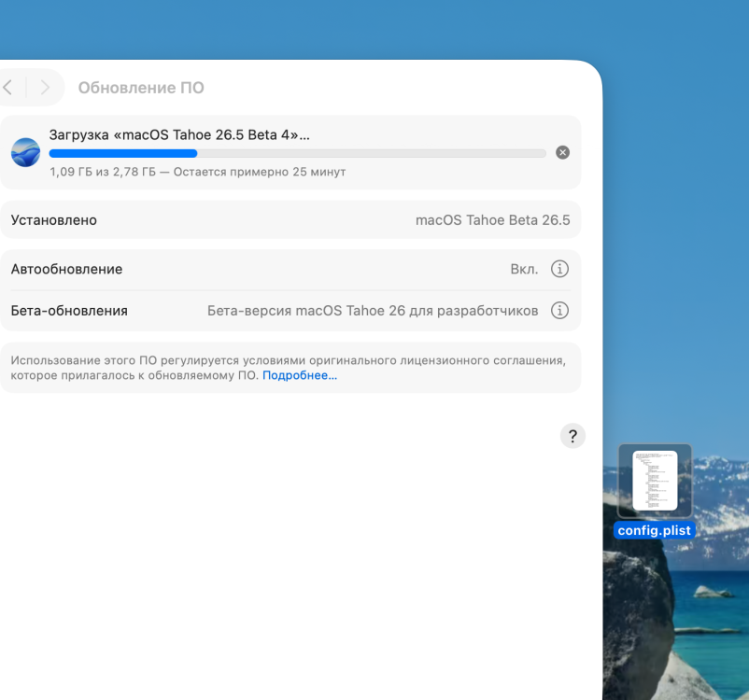Click the remaining time download status text
Viewport: 749px width, 700px height.
(197, 172)
